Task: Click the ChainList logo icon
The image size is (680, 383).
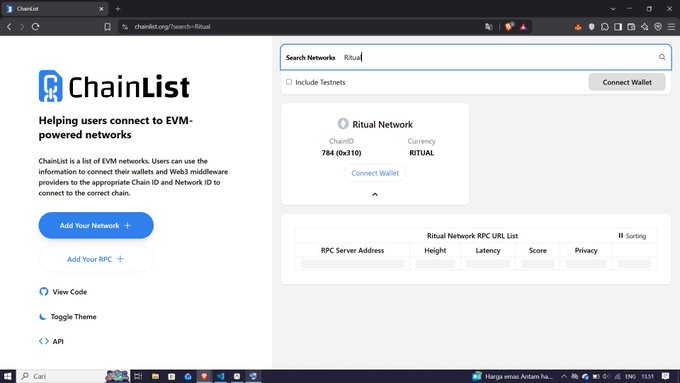Action: pos(50,86)
